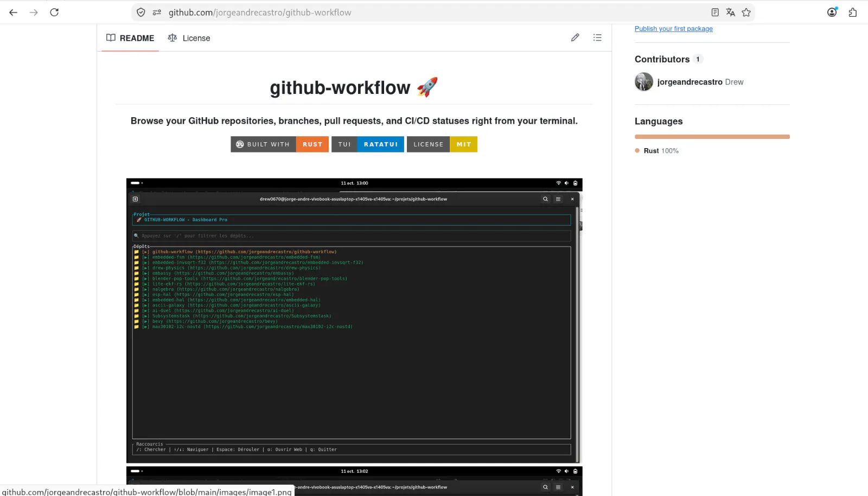This screenshot has width=868, height=496.
Task: Reload the page with refresh icon
Action: tap(54, 12)
